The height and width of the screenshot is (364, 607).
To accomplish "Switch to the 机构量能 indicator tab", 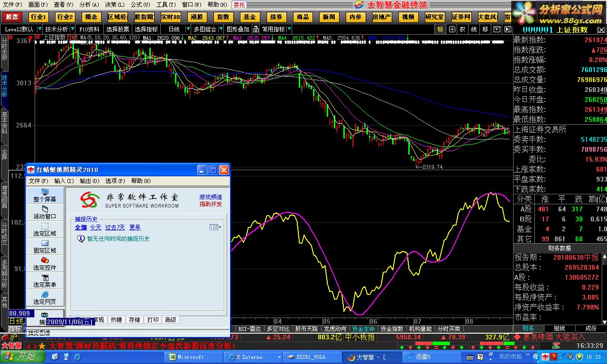I will 421,328.
